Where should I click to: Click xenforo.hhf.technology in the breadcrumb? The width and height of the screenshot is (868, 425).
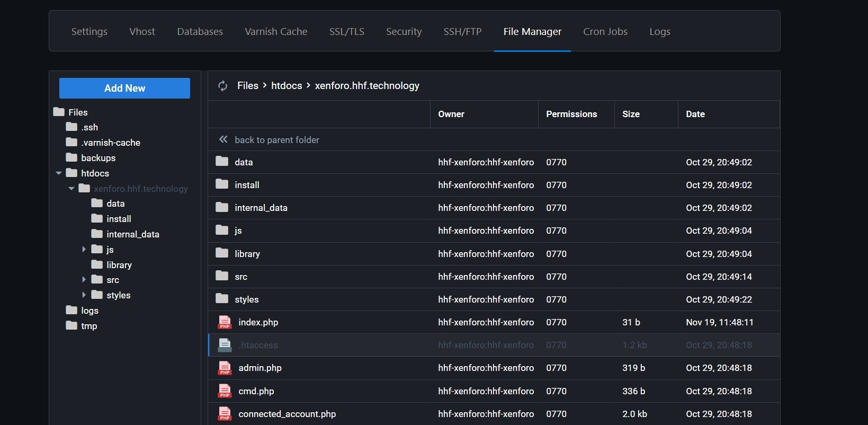tap(367, 85)
